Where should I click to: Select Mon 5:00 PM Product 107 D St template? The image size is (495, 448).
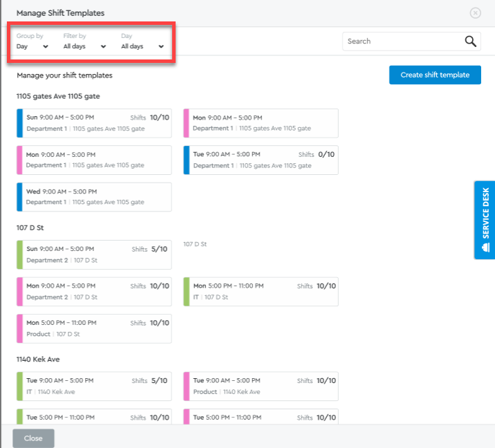(x=94, y=328)
